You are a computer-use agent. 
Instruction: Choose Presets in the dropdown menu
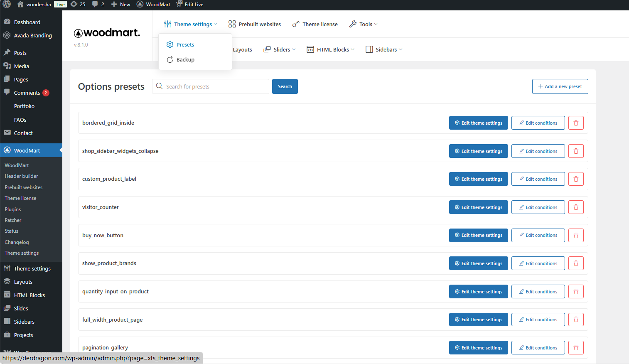coord(185,45)
